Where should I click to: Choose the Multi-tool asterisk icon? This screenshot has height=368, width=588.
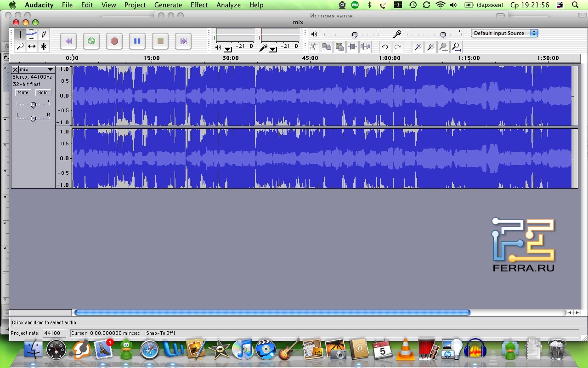pyautogui.click(x=44, y=46)
